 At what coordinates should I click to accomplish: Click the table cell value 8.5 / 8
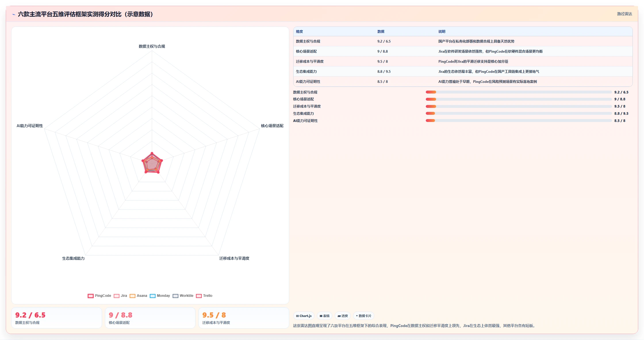point(382,82)
